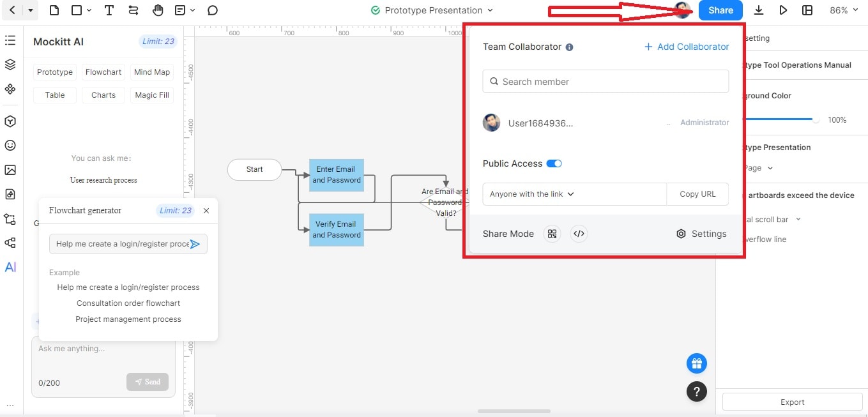Click Add Collaborator link
This screenshot has height=417, width=868.
click(x=687, y=47)
